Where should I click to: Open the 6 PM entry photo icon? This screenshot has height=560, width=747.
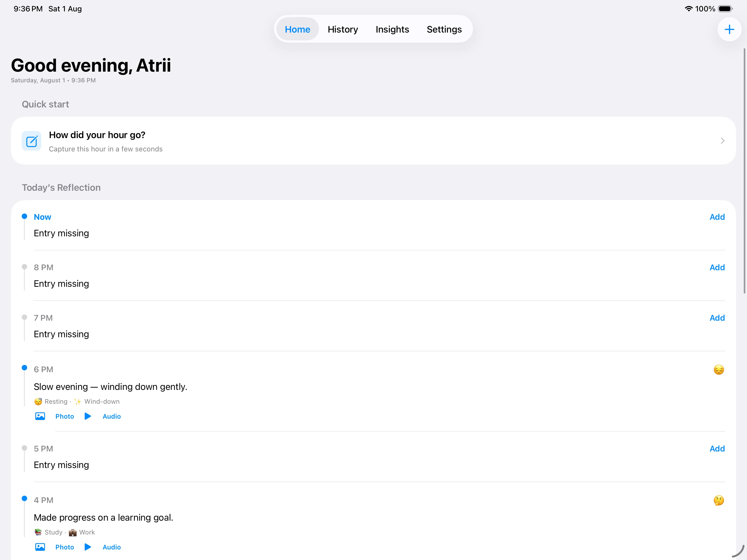tap(40, 416)
